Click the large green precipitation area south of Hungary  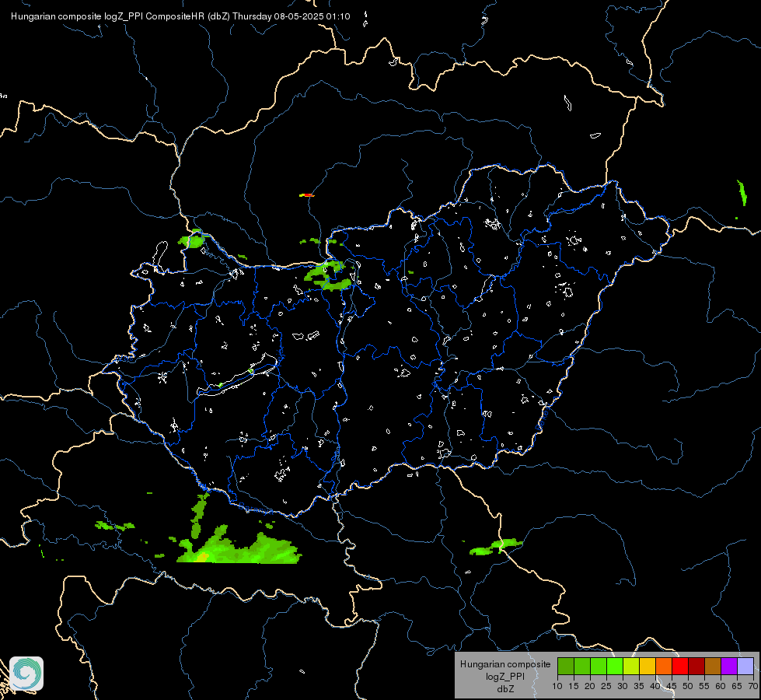[239, 547]
